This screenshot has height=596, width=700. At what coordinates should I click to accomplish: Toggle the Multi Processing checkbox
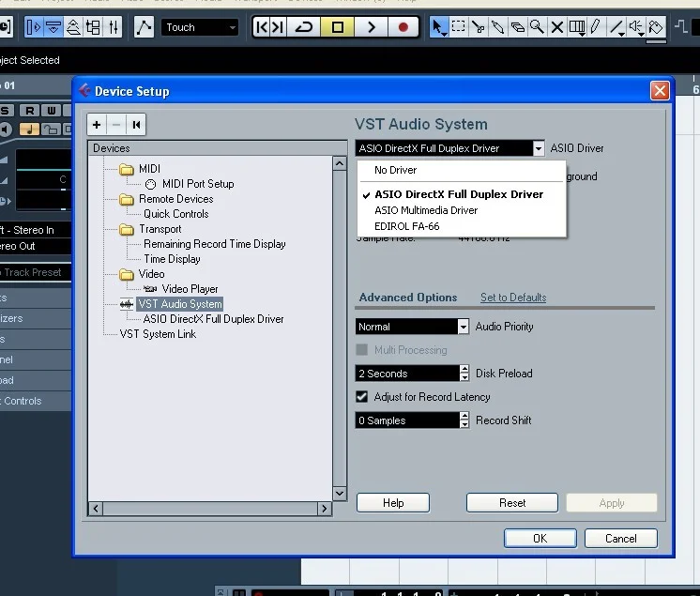362,350
